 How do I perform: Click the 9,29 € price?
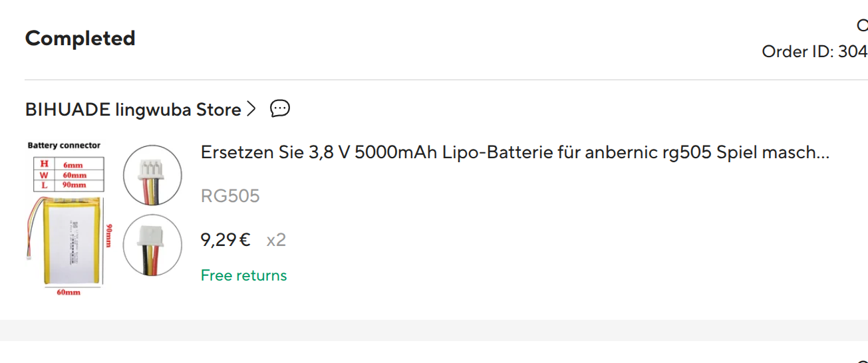click(x=225, y=239)
